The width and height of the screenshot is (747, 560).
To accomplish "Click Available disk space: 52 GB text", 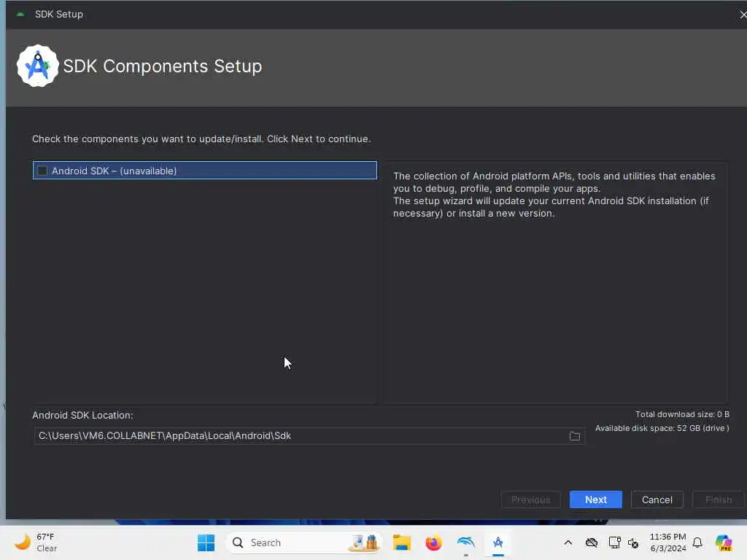I will (x=662, y=428).
